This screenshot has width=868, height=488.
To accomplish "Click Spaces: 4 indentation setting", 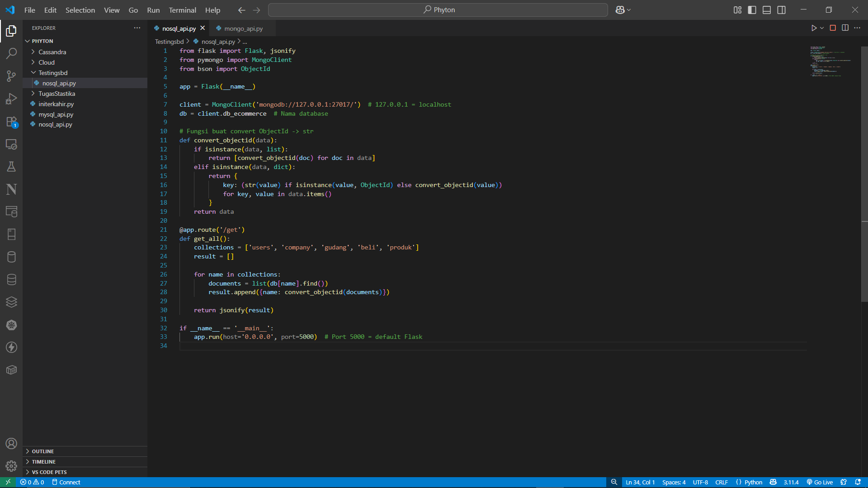I will click(674, 482).
